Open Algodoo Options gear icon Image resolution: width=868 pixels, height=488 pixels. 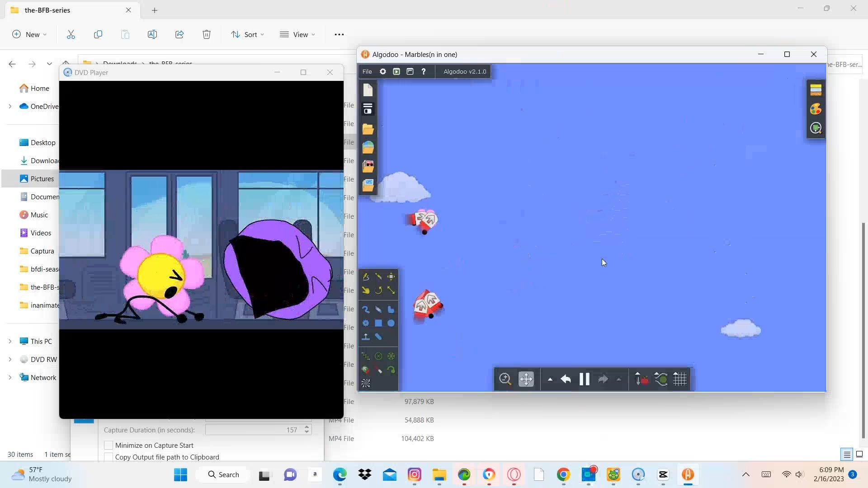[x=383, y=71]
